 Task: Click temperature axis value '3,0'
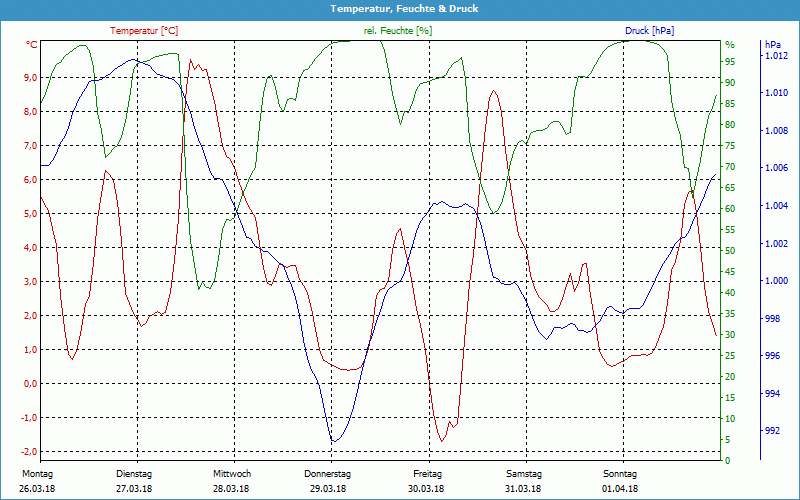[31, 282]
